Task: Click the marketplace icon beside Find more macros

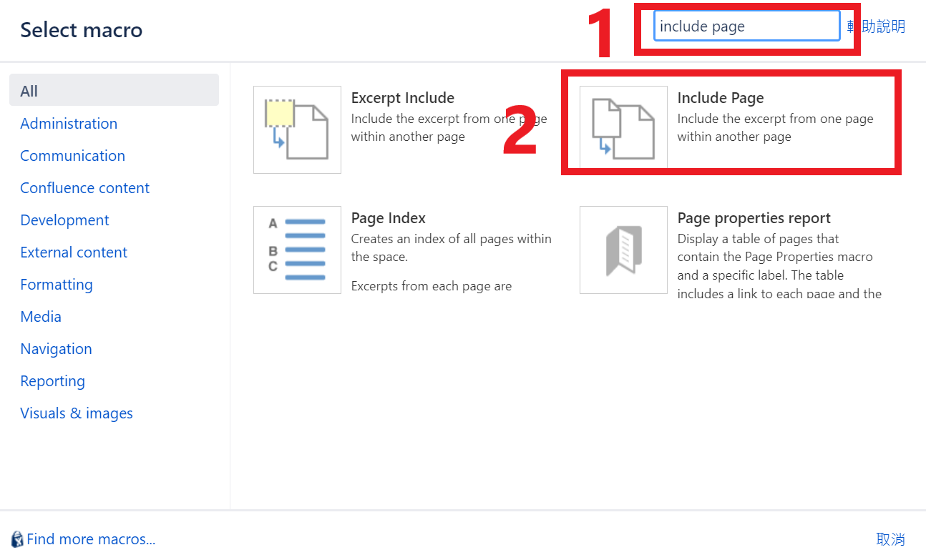Action: [17, 539]
